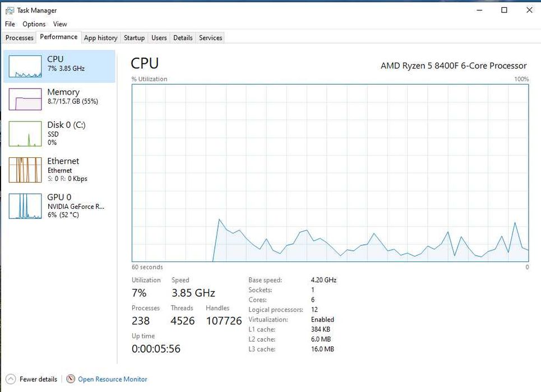Open the Memory usage graph icon
Screen dimensions: 541x392
coord(25,99)
